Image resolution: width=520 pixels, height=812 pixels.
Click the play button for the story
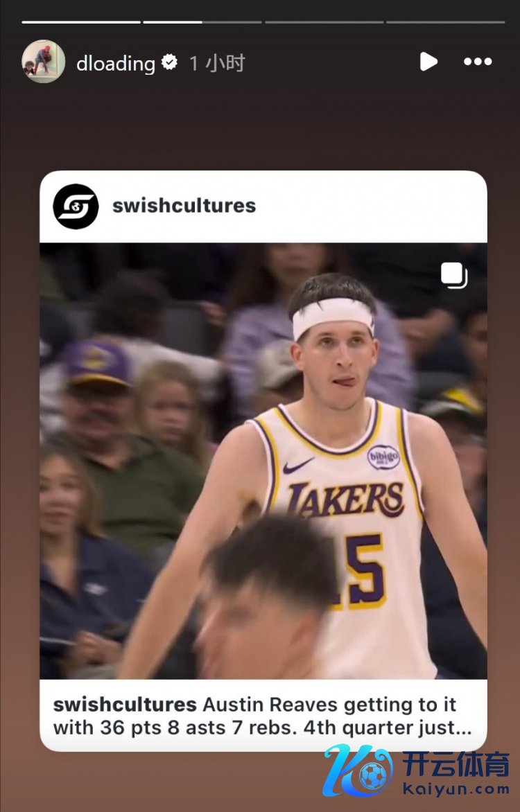(428, 62)
